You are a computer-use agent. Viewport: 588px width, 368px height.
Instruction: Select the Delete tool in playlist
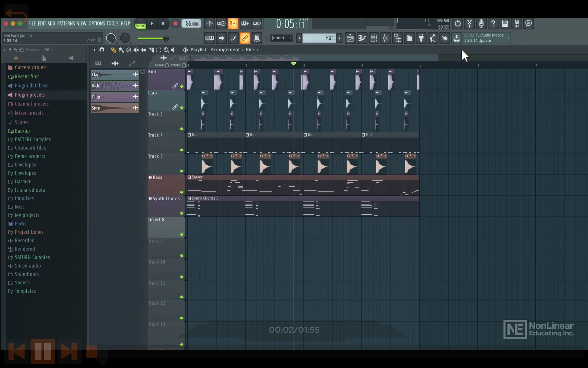[x=129, y=50]
